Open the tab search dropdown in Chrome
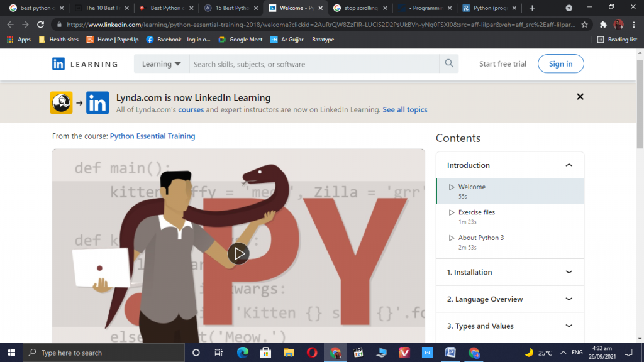Screen dimensions: 644x362 click(x=569, y=8)
